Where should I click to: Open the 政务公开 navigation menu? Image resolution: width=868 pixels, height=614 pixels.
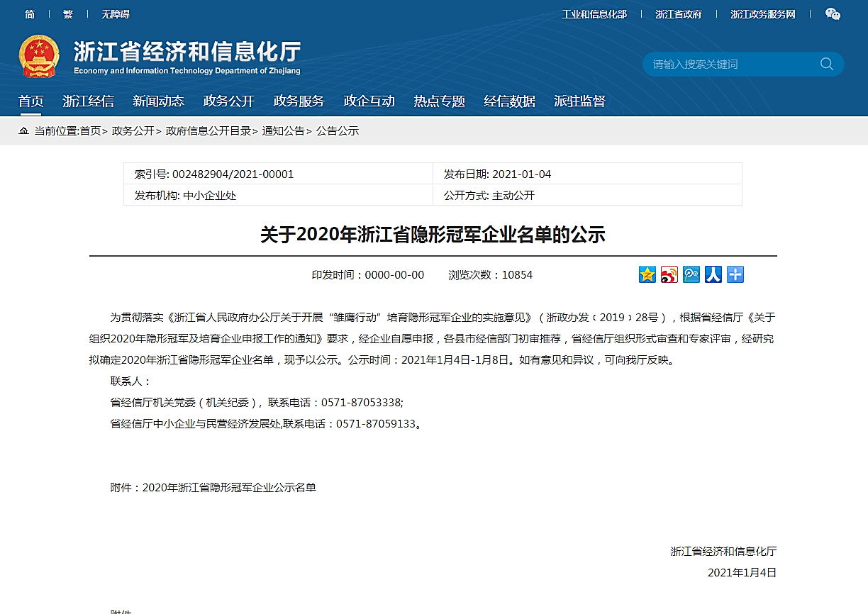point(228,101)
